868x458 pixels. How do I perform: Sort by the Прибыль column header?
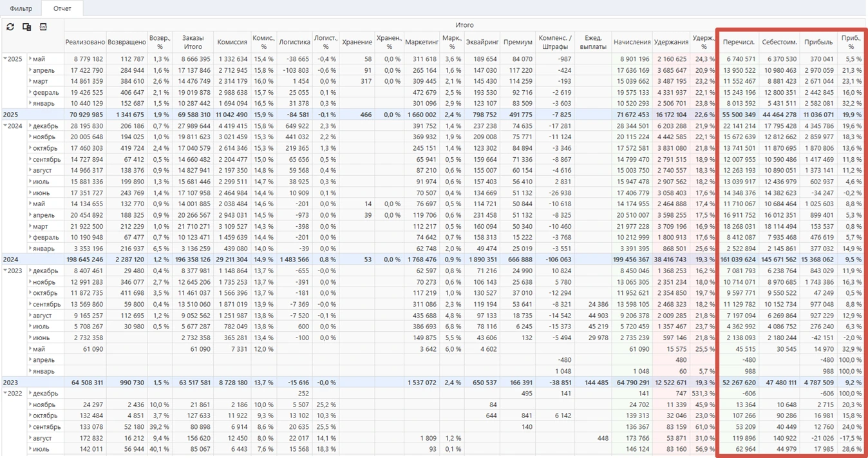coord(818,42)
